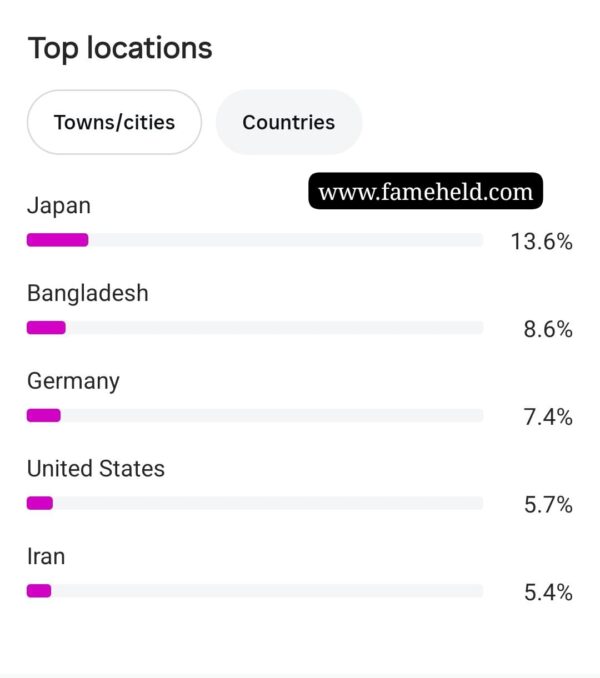Click the magenta filled portion of Japan bar

pos(57,240)
